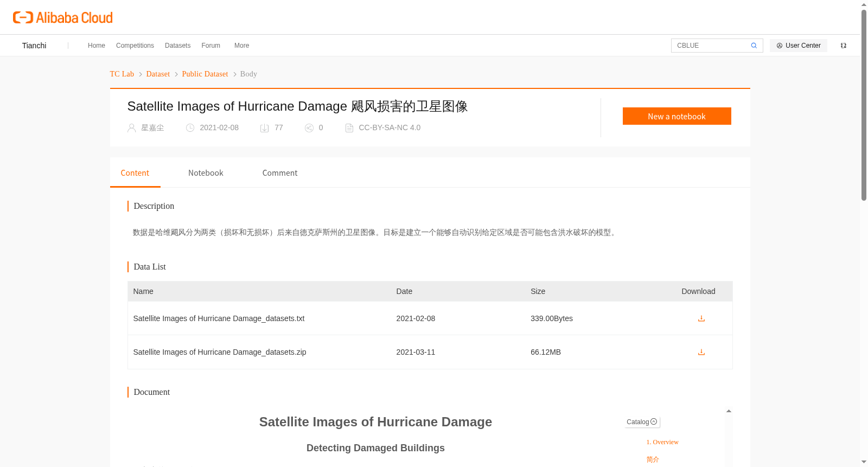Viewport: 868px width, 467px height.
Task: Open the Home menu item
Action: click(97, 46)
